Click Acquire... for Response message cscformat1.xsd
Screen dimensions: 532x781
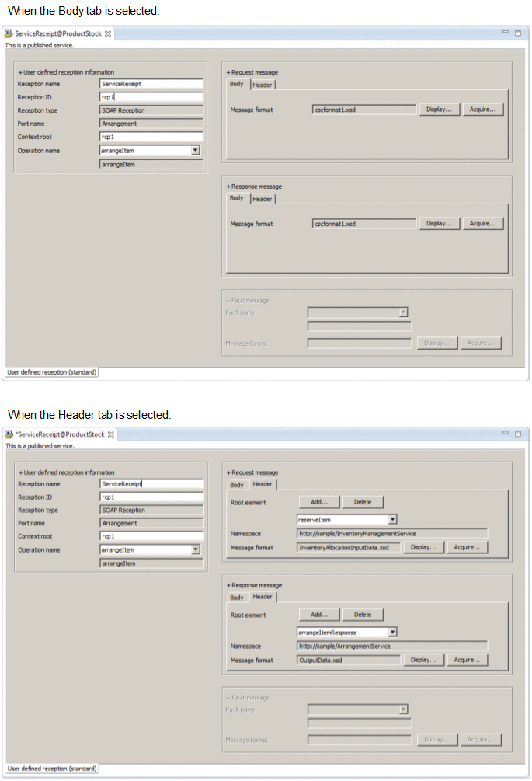[483, 223]
